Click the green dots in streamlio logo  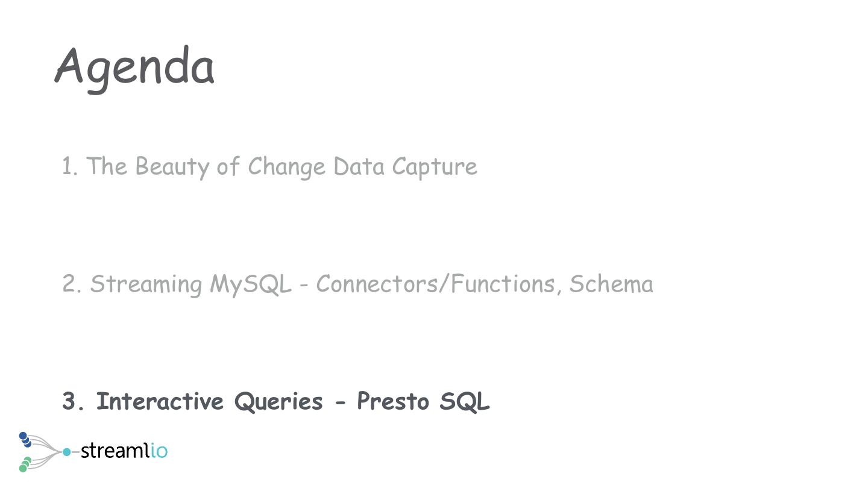point(25,465)
